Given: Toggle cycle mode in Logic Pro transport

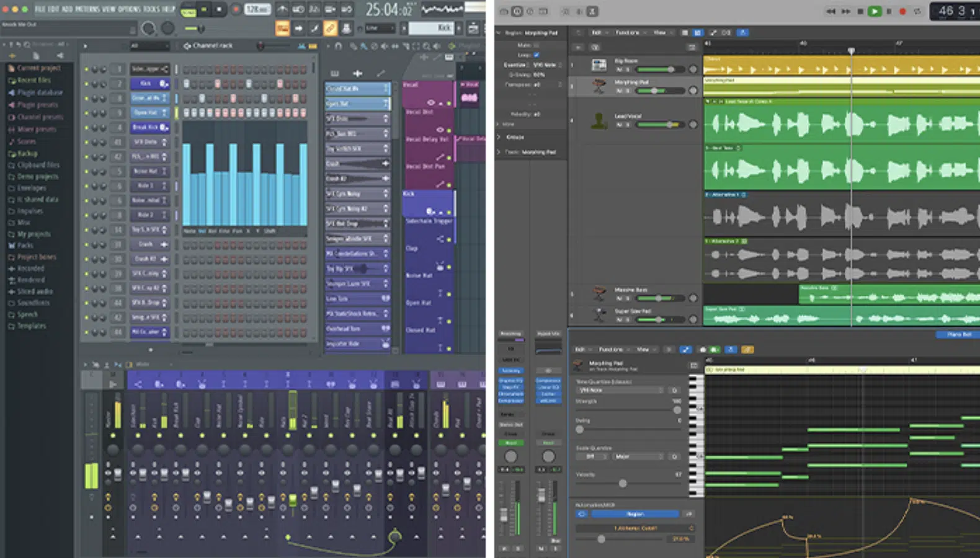Looking at the screenshot, I should [917, 11].
